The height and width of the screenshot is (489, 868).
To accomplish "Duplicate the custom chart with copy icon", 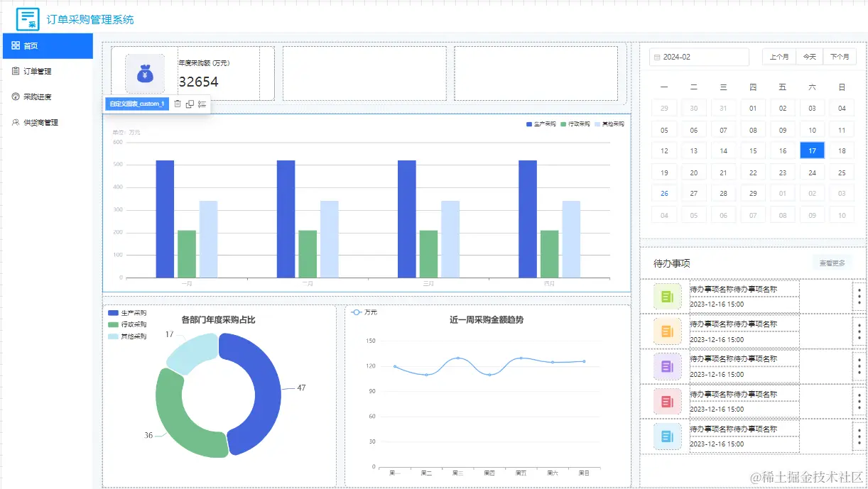I will click(x=190, y=104).
